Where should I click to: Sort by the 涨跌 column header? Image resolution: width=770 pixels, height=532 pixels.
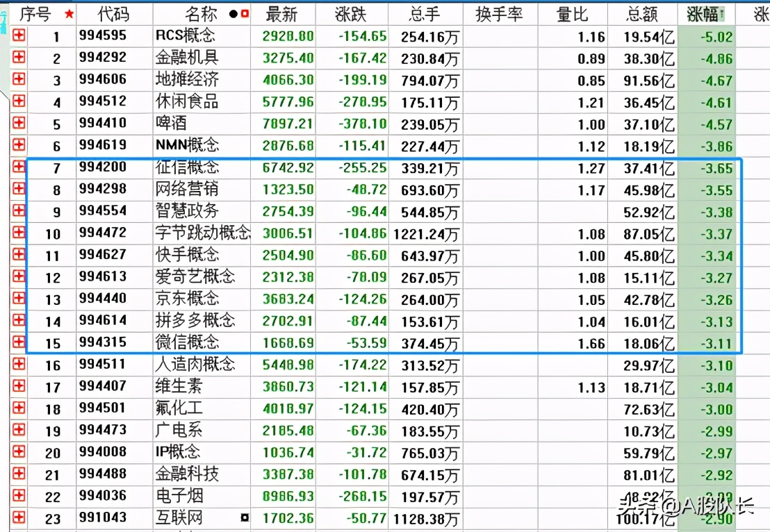[351, 14]
